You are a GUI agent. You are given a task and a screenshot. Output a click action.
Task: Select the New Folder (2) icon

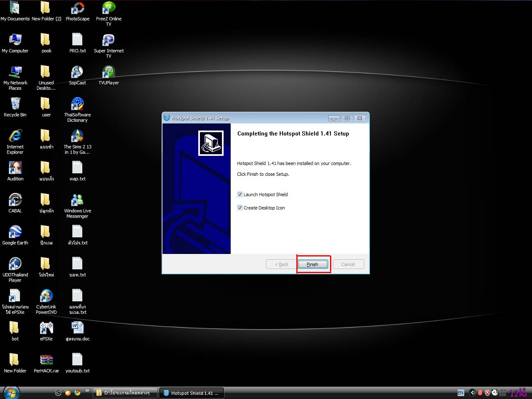click(x=46, y=11)
